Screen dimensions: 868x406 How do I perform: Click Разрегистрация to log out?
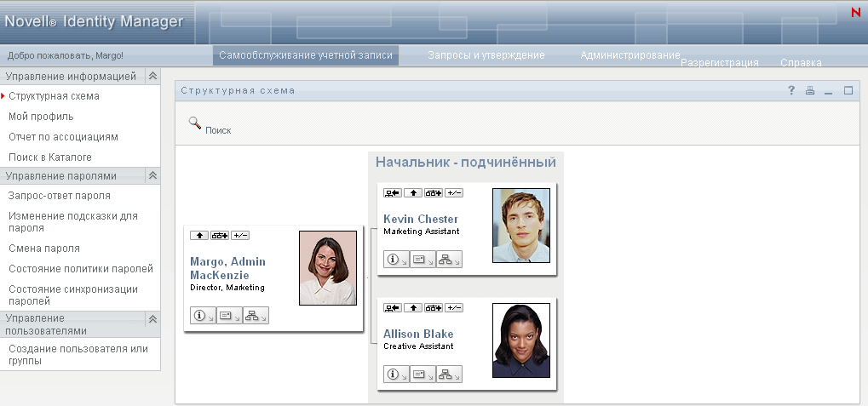(x=720, y=62)
